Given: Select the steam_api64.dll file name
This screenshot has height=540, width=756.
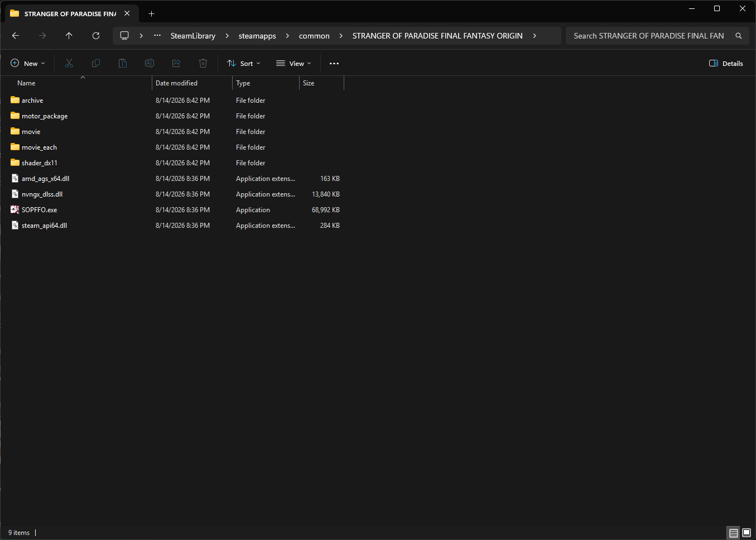Looking at the screenshot, I should [45, 226].
